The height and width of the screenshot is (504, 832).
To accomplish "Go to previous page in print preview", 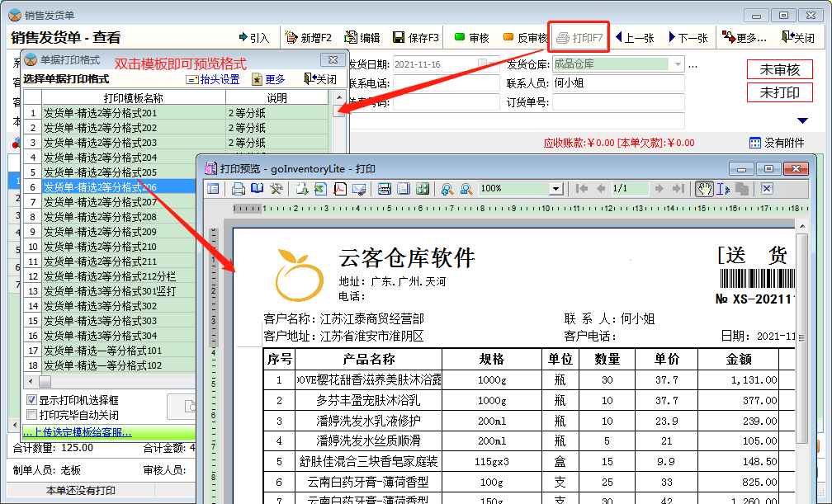I will (x=601, y=189).
